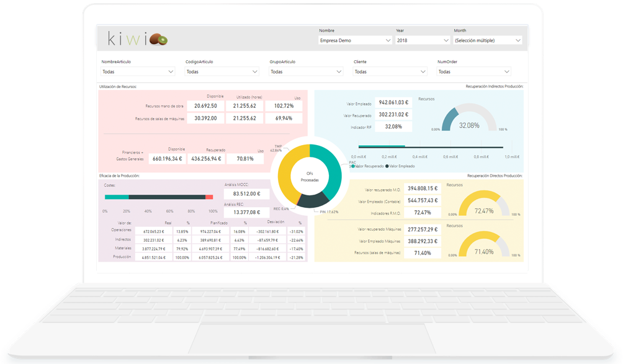Click the 83.512,00 € Análisis MOCC value
This screenshot has height=364, width=623.
(x=247, y=193)
